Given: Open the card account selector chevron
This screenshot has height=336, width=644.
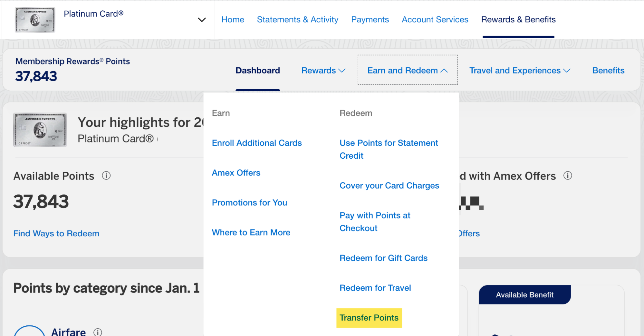Looking at the screenshot, I should tap(202, 20).
